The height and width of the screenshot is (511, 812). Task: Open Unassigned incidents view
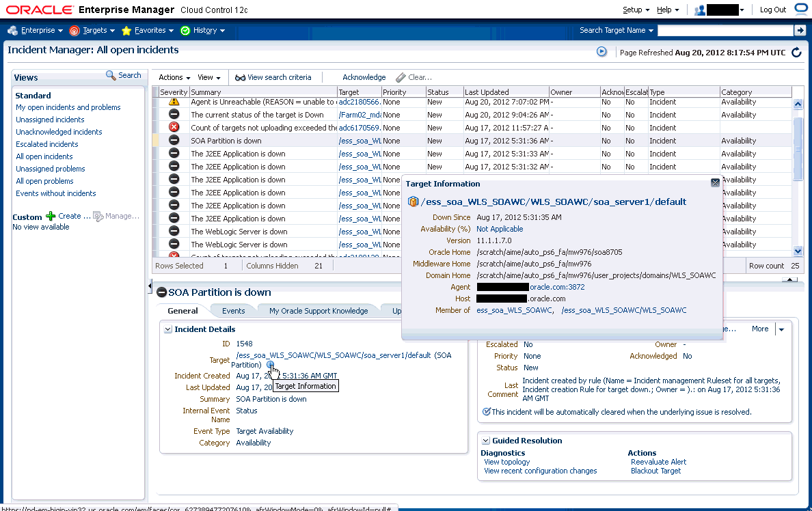click(50, 120)
